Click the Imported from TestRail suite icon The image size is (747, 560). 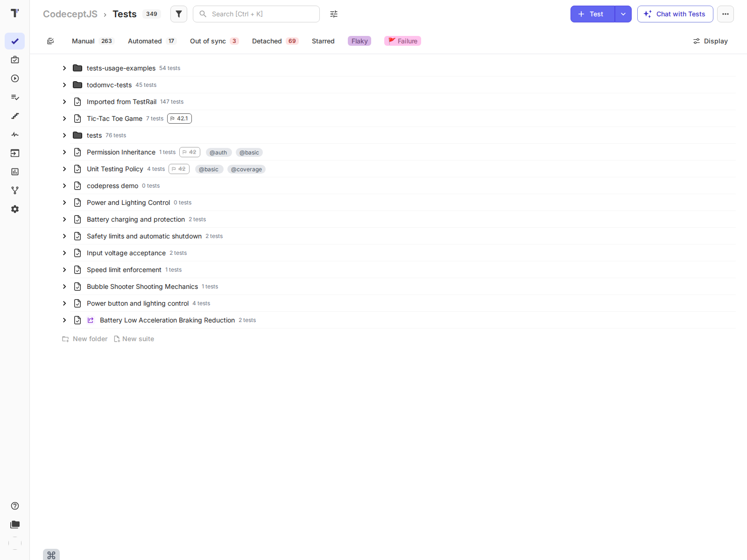pyautogui.click(x=78, y=102)
